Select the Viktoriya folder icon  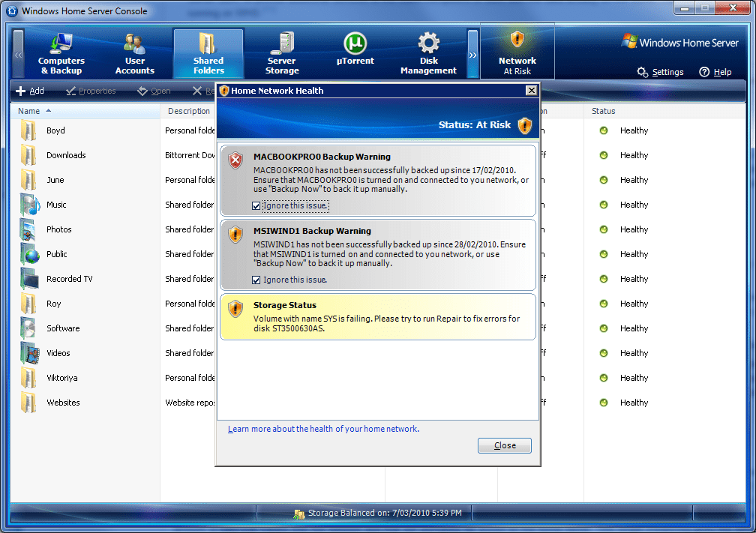click(28, 378)
